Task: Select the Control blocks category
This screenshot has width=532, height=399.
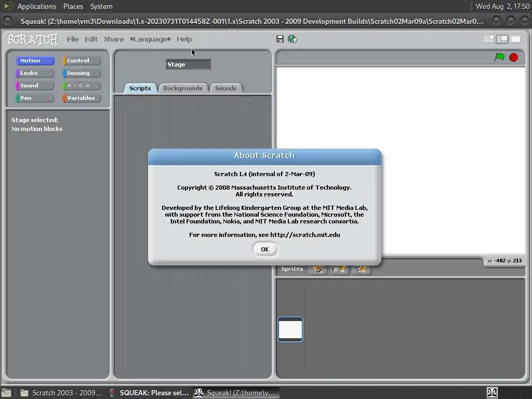Action: [82, 60]
